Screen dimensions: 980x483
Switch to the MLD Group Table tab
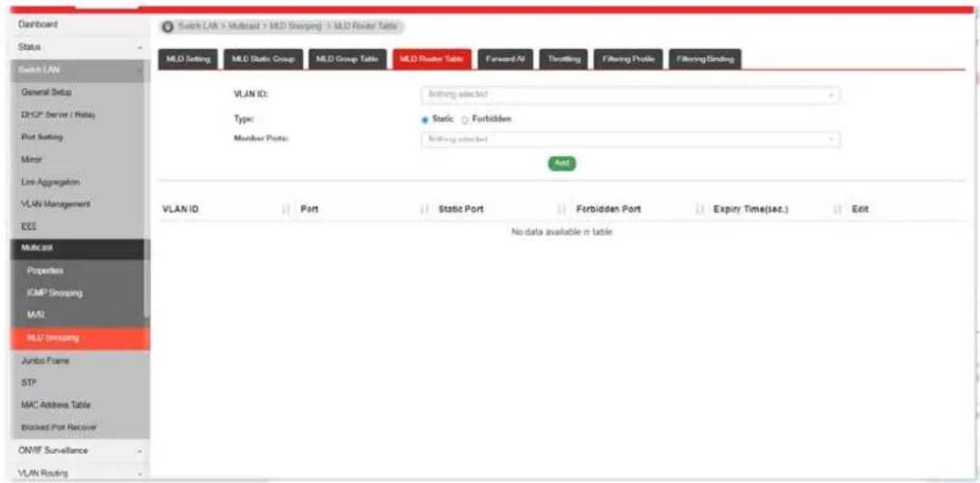click(x=347, y=58)
